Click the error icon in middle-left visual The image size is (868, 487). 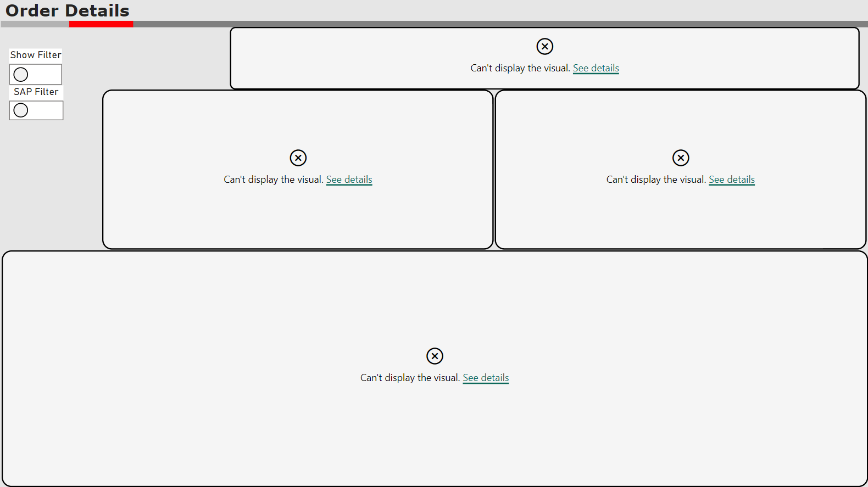pyautogui.click(x=298, y=158)
